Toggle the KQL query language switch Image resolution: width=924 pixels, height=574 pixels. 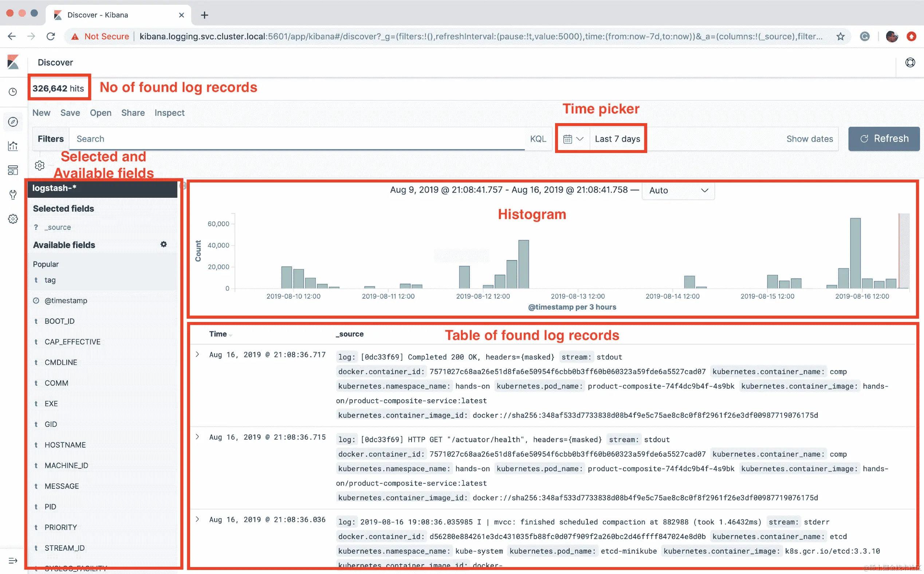pos(538,139)
